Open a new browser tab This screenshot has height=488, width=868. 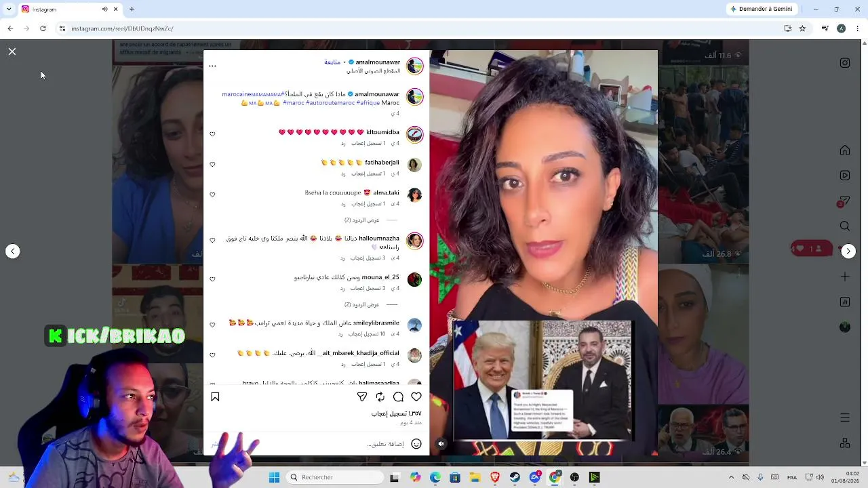point(132,9)
